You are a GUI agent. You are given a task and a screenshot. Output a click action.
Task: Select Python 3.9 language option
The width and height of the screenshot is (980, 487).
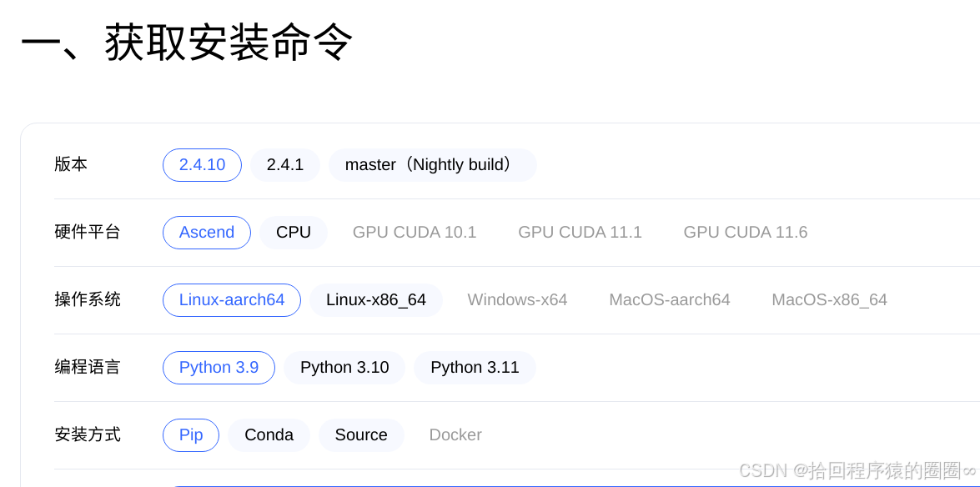point(219,368)
